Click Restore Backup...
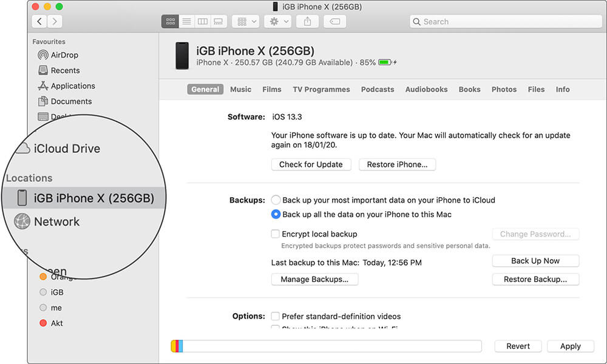This screenshot has width=607, height=364. 535,279
